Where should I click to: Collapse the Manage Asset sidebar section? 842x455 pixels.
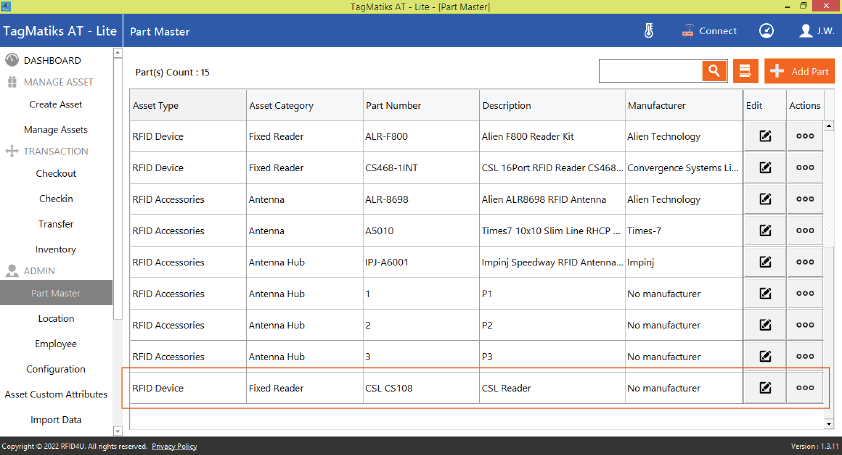click(x=51, y=82)
